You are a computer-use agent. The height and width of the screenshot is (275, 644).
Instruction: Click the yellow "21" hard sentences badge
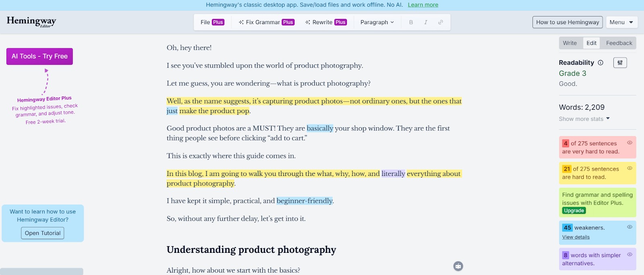(x=567, y=169)
